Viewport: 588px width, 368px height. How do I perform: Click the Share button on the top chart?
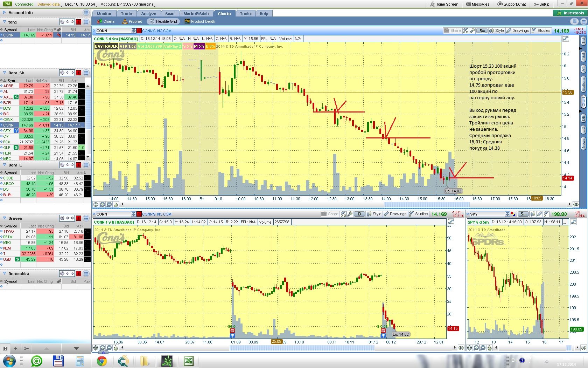(452, 31)
